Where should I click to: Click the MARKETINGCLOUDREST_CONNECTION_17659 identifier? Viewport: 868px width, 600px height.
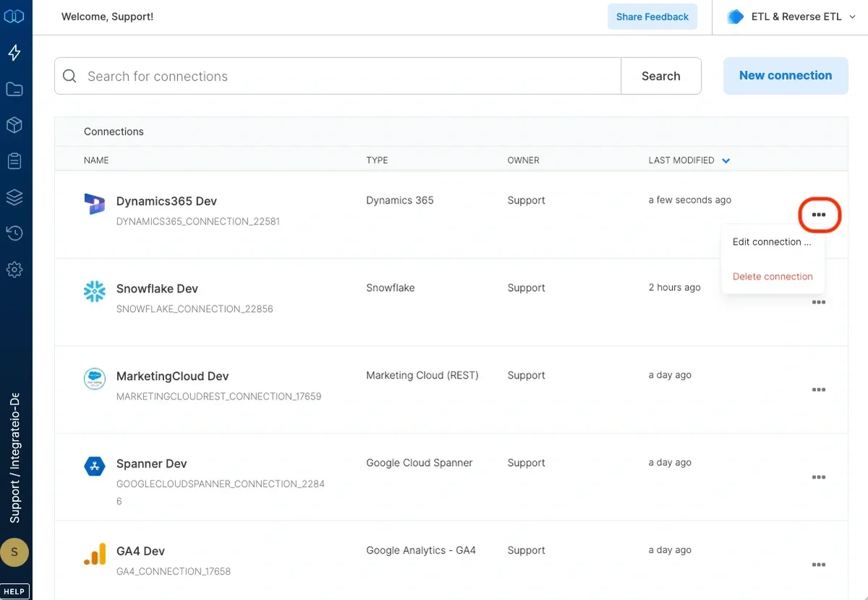219,397
